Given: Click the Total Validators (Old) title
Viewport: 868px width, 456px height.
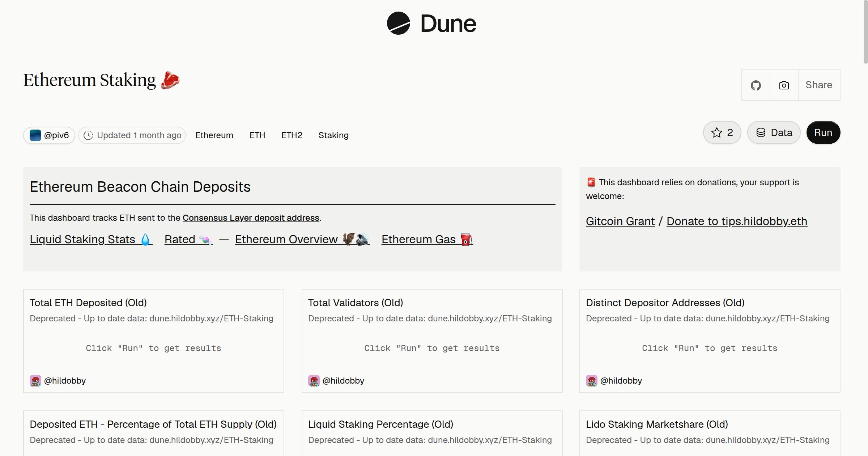Looking at the screenshot, I should (x=356, y=303).
